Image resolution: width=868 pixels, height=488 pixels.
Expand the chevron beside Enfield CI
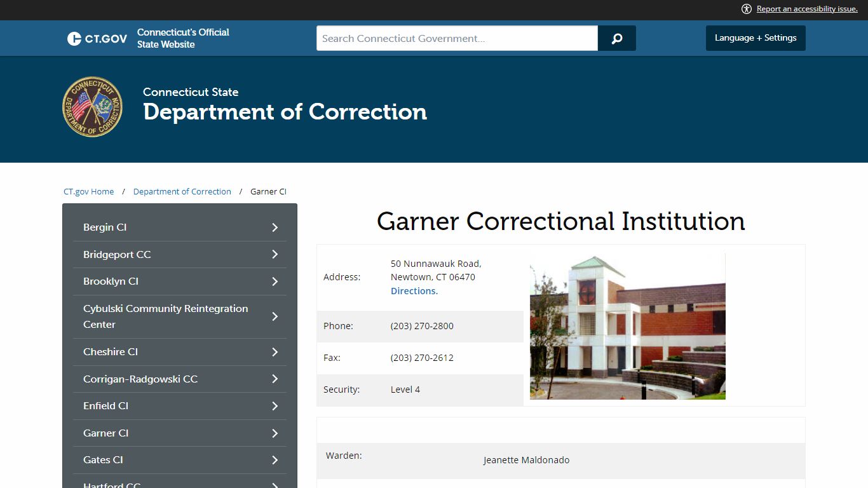point(275,406)
